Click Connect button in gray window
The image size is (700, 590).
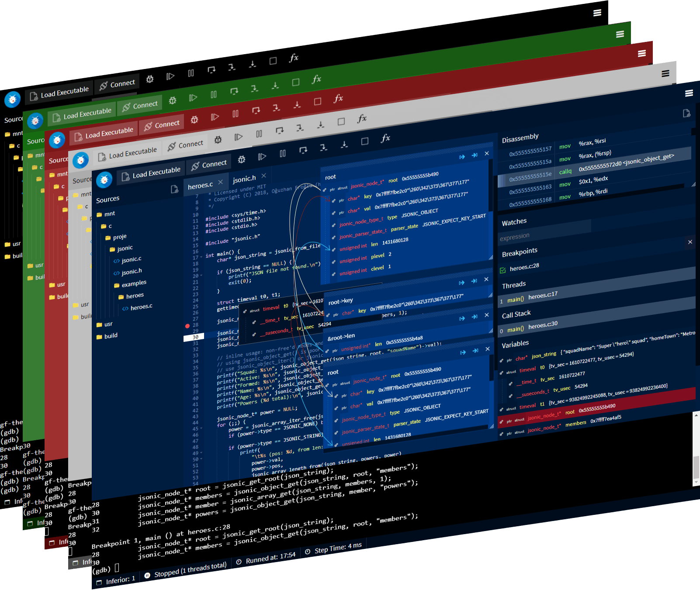(185, 145)
